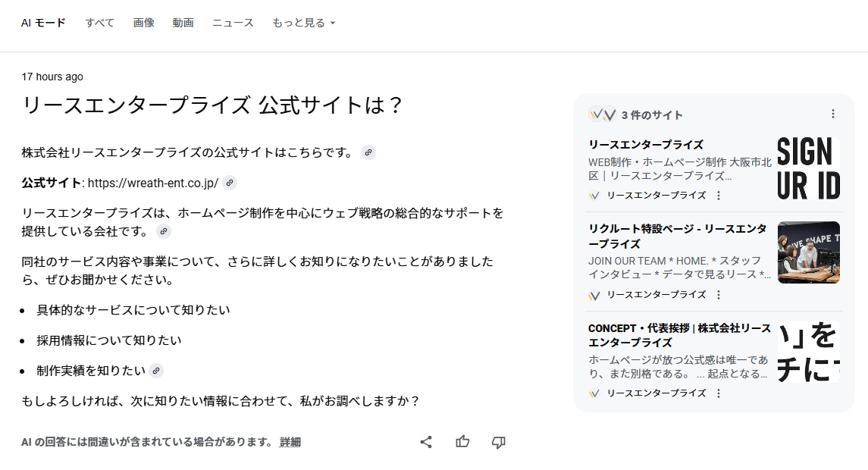868x470 pixels.
Task: Open options menu under リクルート特設ページ result
Action: 719,295
